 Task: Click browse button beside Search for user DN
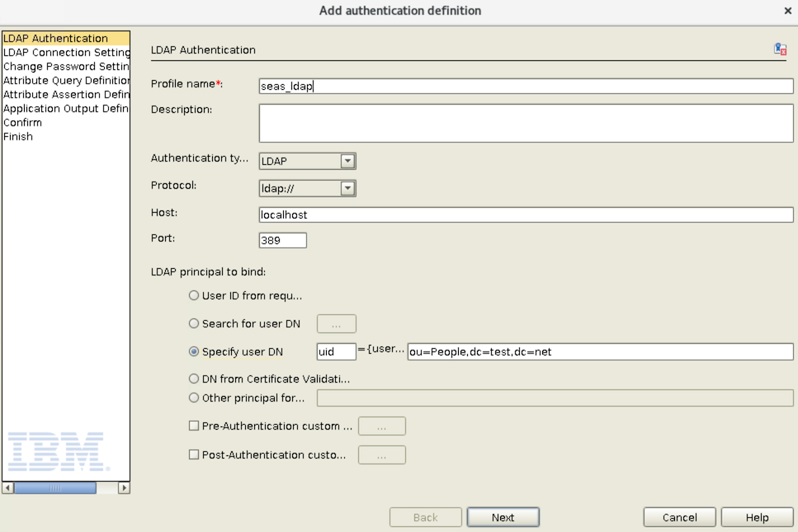[x=337, y=324]
